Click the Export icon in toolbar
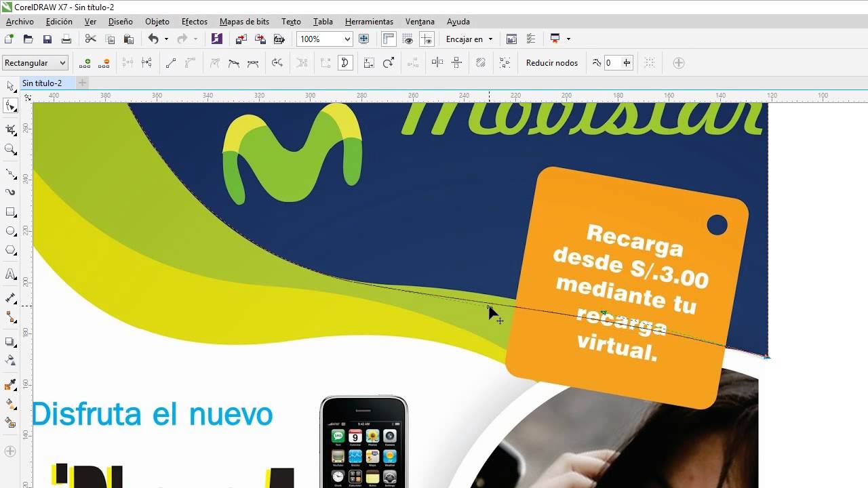The height and width of the screenshot is (488, 868). click(260, 39)
